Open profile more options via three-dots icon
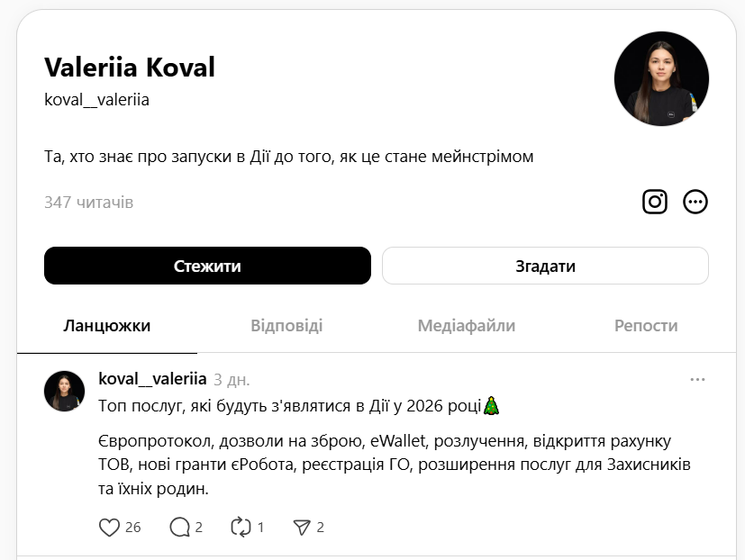 click(x=695, y=202)
